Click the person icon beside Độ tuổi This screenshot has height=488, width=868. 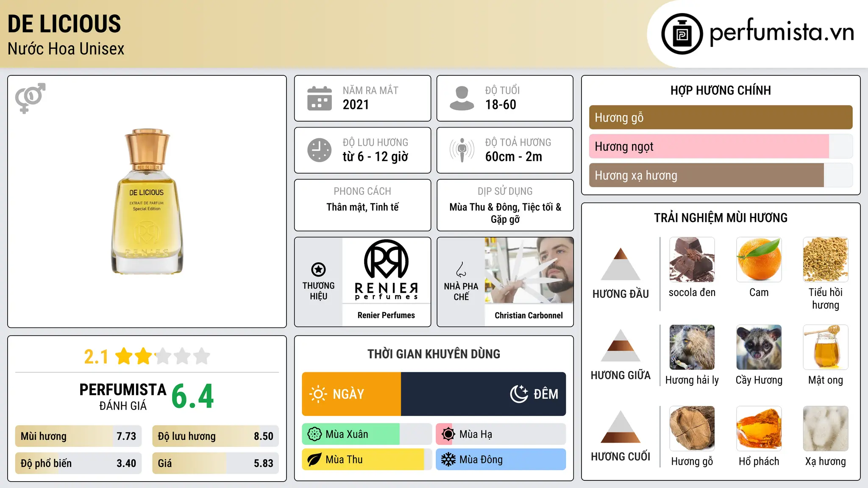[462, 98]
